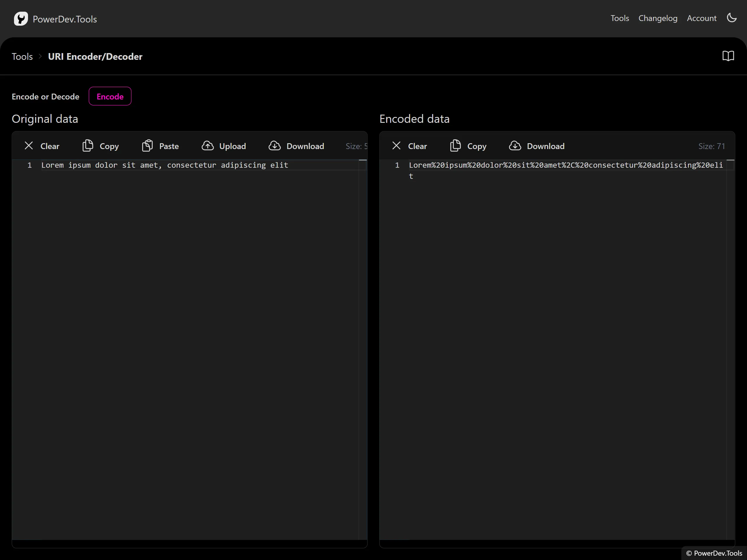
Task: Toggle the Encode mode switch button
Action: pos(110,97)
